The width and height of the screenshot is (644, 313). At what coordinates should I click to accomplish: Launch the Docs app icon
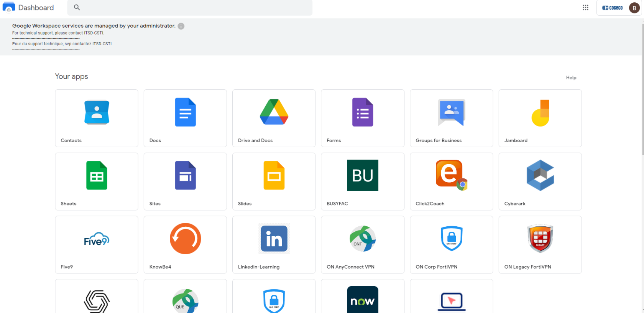[186, 112]
